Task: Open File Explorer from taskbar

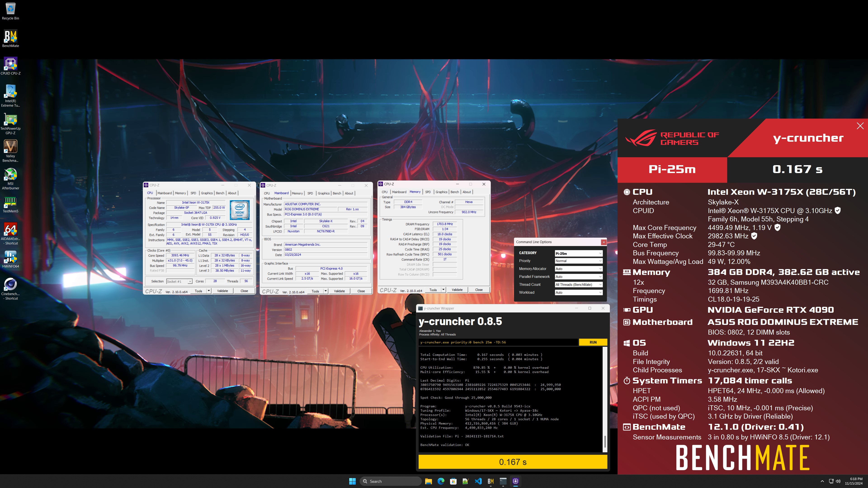Action: click(x=428, y=481)
